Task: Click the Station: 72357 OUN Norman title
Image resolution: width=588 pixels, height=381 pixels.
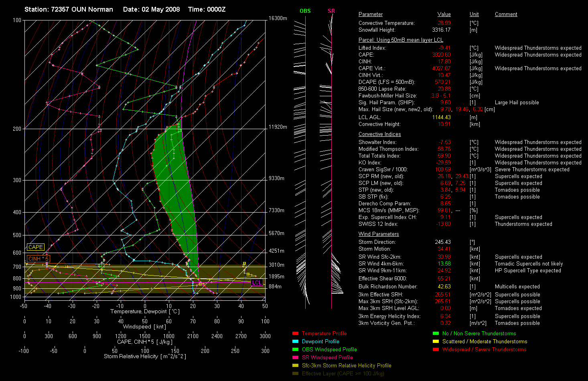Action: click(x=69, y=9)
